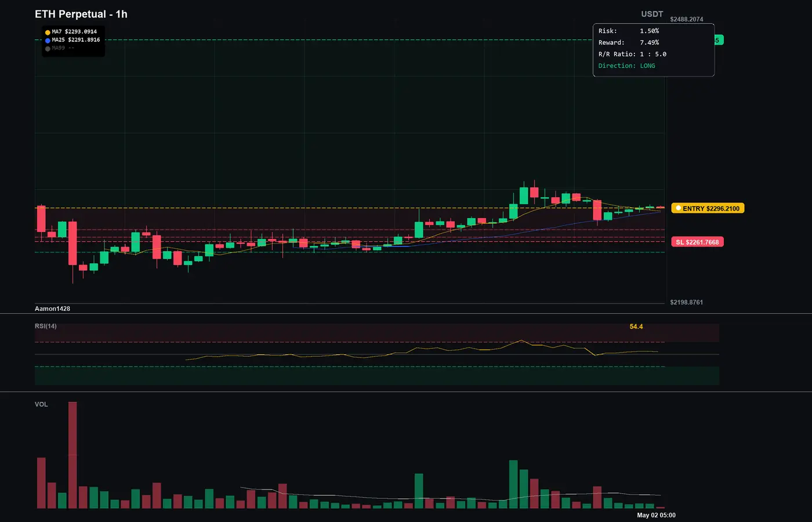
Task: Click the ETH Perpetual - 1h chart title
Action: tap(81, 14)
